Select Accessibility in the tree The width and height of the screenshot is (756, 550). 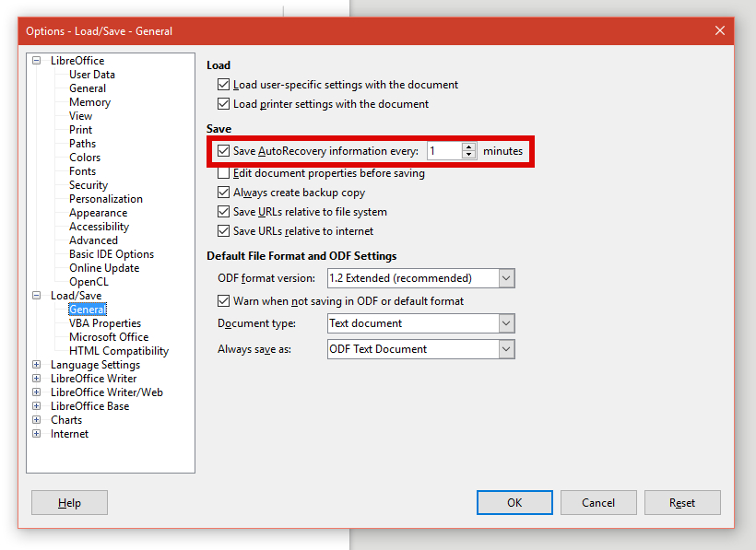click(x=100, y=227)
